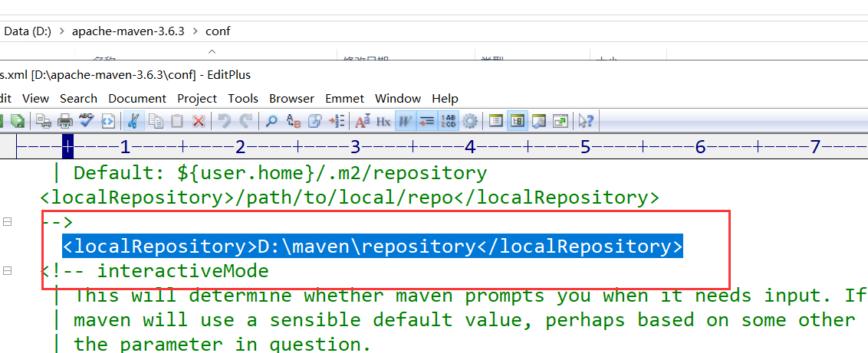Expand the path chevron after apache-maven-3.6.3
The image size is (868, 353).
[x=196, y=31]
